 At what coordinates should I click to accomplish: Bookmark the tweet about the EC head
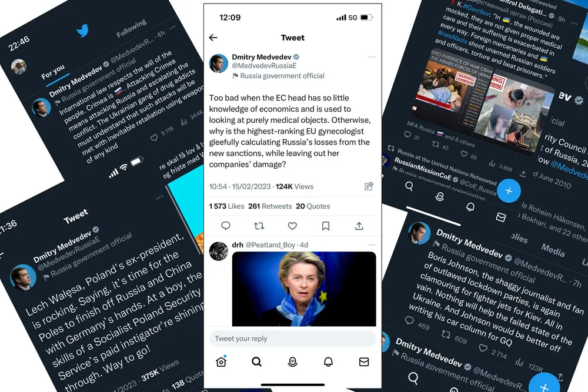click(x=326, y=226)
